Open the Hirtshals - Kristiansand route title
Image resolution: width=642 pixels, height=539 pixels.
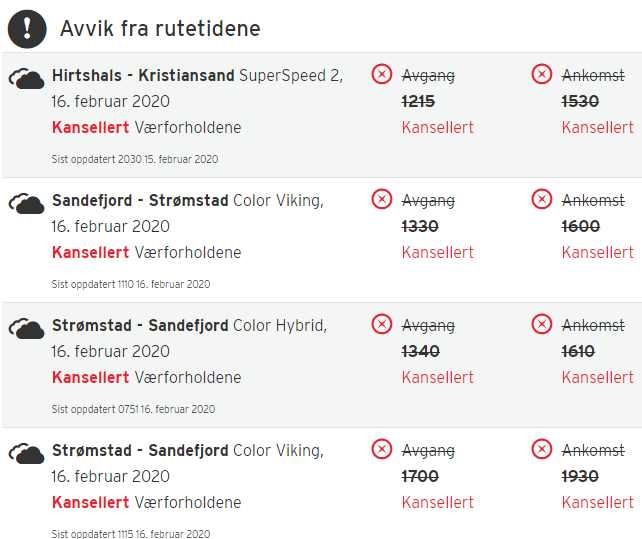tap(143, 76)
